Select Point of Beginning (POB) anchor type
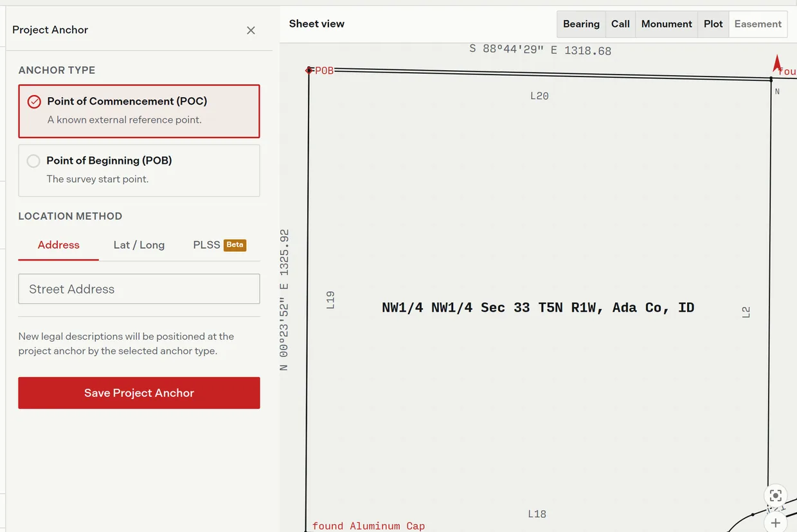This screenshot has height=532, width=797. click(139, 170)
